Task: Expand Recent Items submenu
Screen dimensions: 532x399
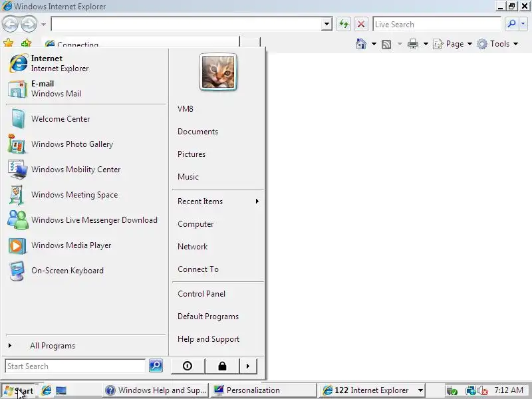Action: [x=217, y=201]
